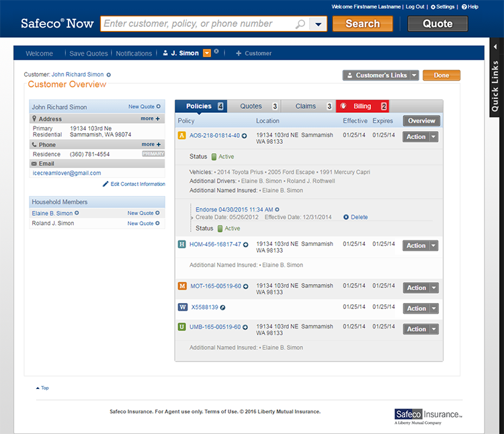Click the orange M motorcycle policy icon

[182, 286]
